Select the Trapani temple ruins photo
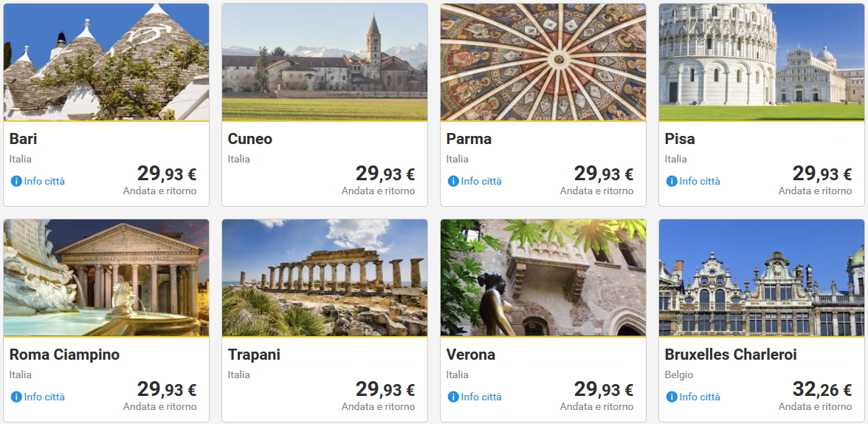 [325, 278]
